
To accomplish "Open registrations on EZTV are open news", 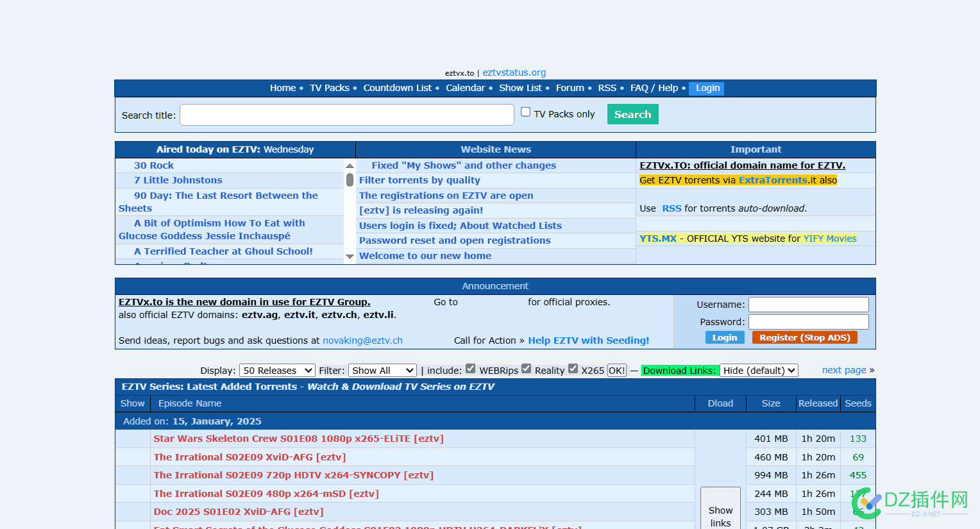I will 446,196.
